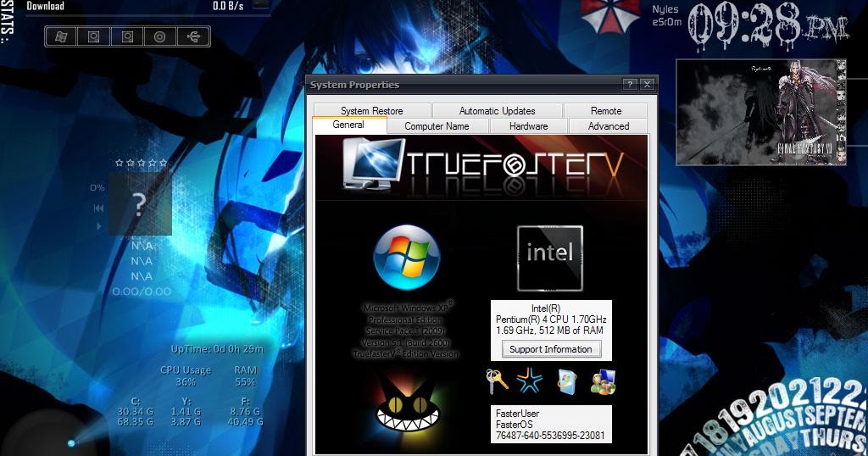868x456 pixels.
Task: Click the TrueFaster monitor logo icon
Action: point(374,164)
